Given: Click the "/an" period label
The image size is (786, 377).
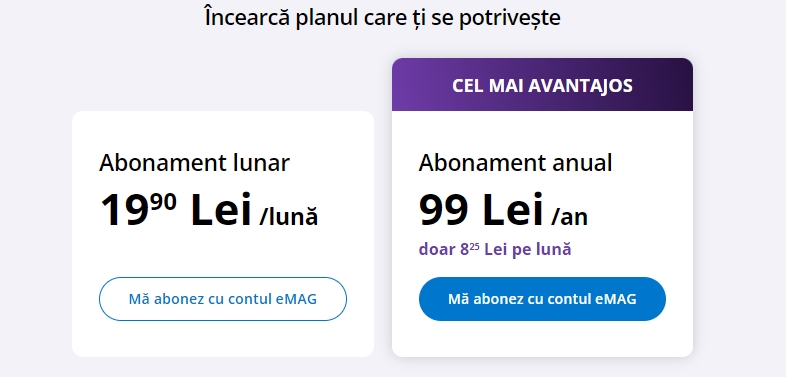Looking at the screenshot, I should (x=569, y=217).
